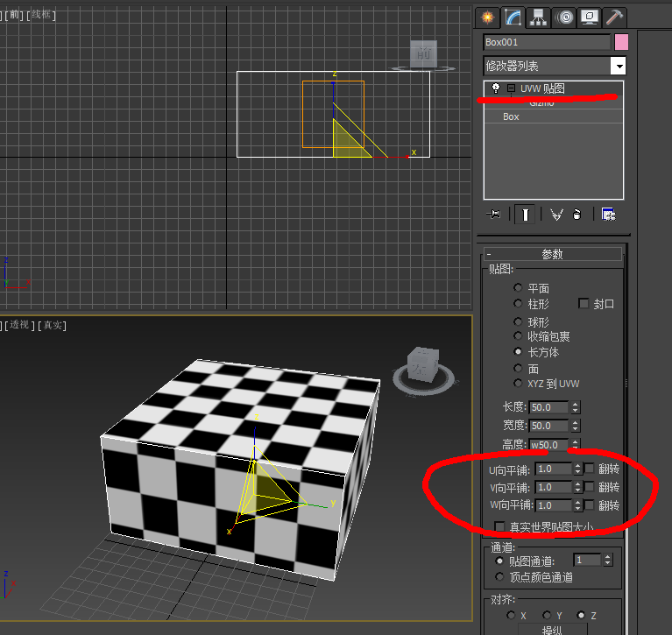Click the 高度 spinner arrows

(575, 444)
